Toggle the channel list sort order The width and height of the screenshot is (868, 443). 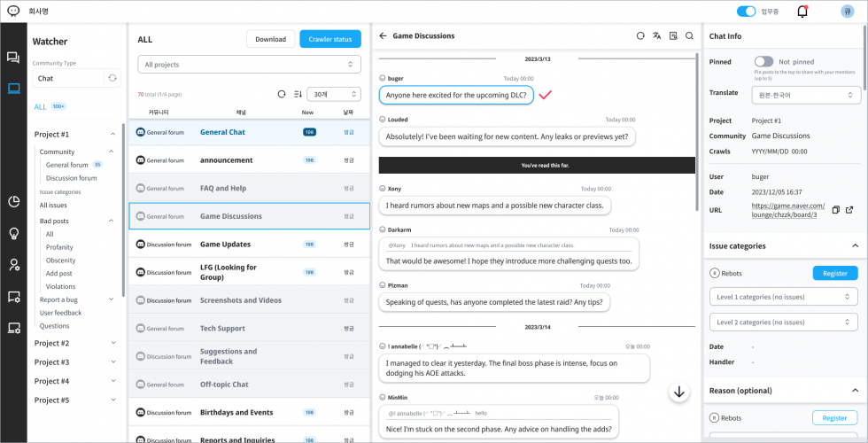298,94
